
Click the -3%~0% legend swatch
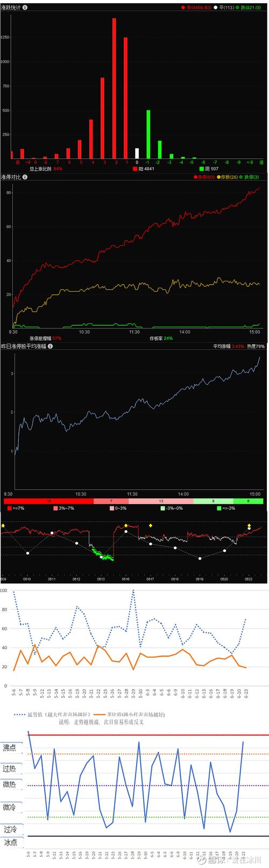click(163, 508)
